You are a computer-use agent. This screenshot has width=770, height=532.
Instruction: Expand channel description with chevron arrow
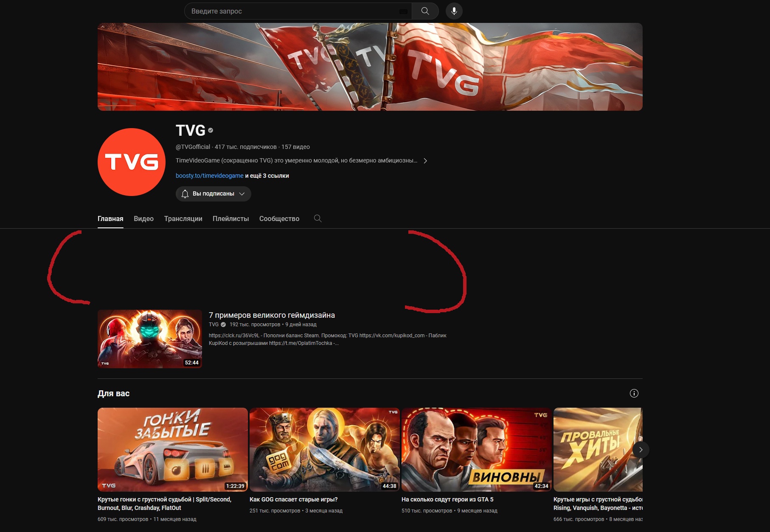[425, 161]
